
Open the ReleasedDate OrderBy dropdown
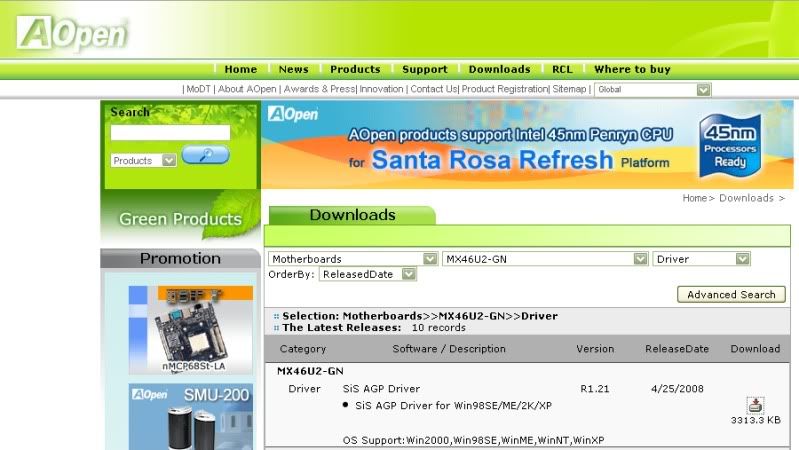click(367, 274)
